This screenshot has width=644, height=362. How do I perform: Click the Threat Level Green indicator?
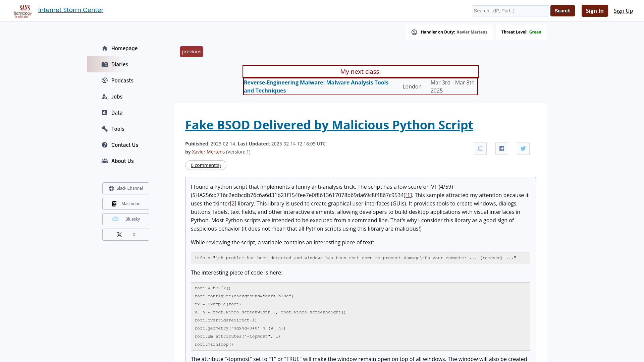(x=521, y=32)
